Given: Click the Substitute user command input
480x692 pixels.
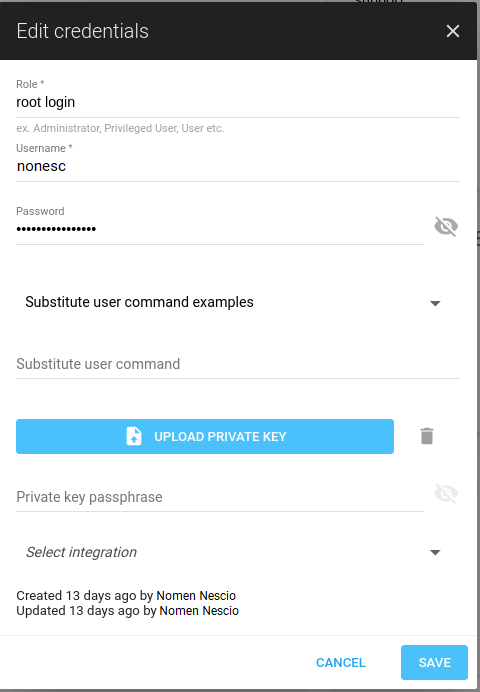Looking at the screenshot, I should 238,365.
